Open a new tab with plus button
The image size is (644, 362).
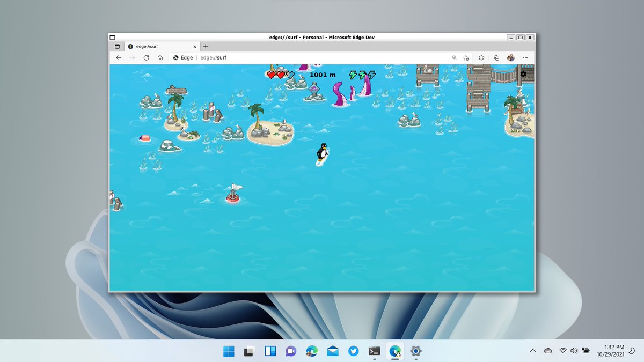206,47
